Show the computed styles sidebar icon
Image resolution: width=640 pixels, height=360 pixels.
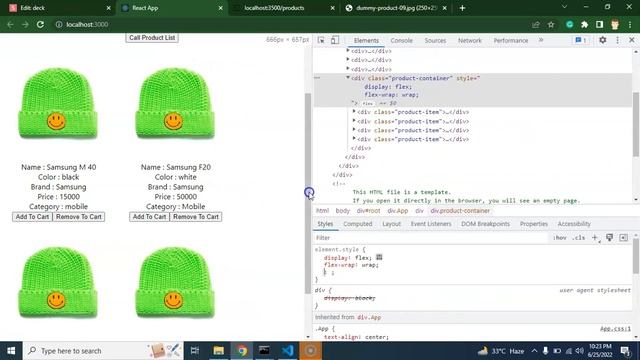pos(623,238)
